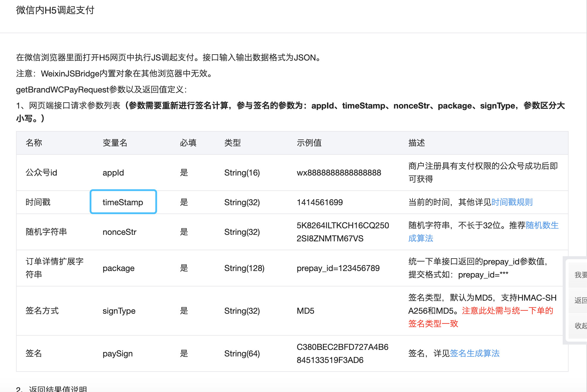Screen dimensions: 587x392
Task: Open the 时间戳规则 link
Action: coord(512,202)
